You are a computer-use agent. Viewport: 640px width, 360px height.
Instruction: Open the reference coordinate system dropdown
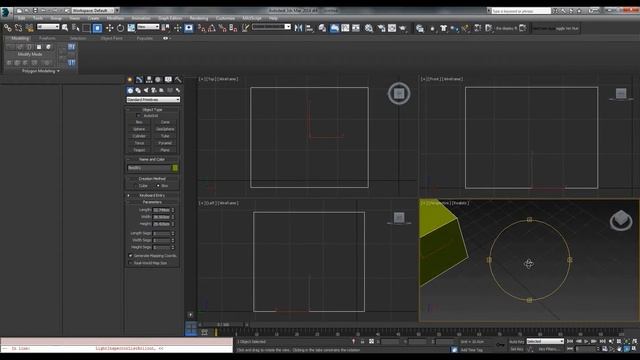[x=148, y=27]
